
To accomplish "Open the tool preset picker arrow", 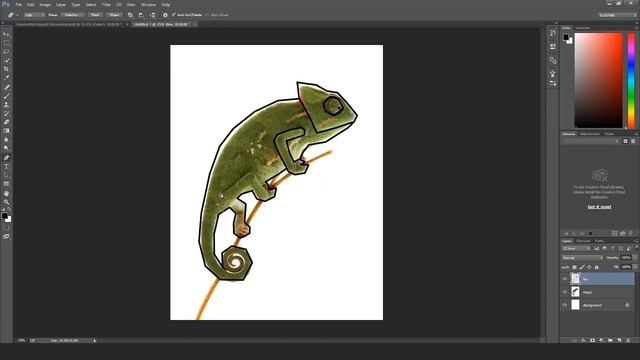I will pyautogui.click(x=18, y=15).
